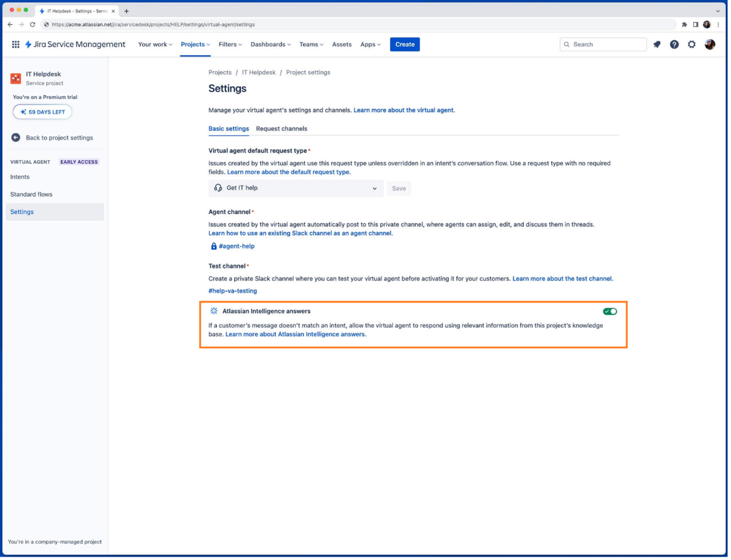Open the existing Slack channel as agent channel link
The image size is (731, 560).
(302, 234)
